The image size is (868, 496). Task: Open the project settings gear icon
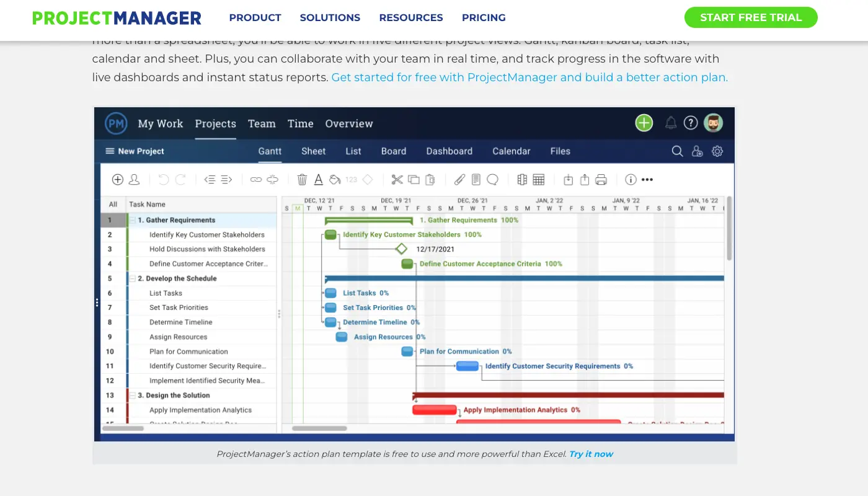point(717,151)
